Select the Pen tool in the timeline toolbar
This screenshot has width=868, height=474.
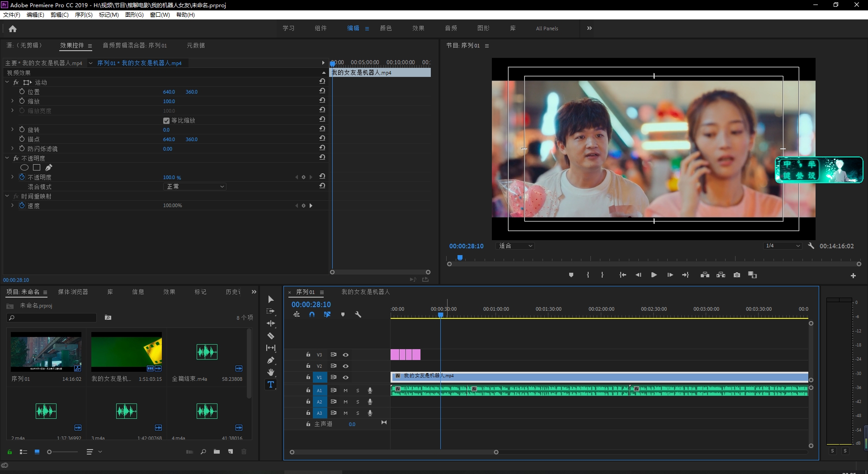[x=270, y=360]
